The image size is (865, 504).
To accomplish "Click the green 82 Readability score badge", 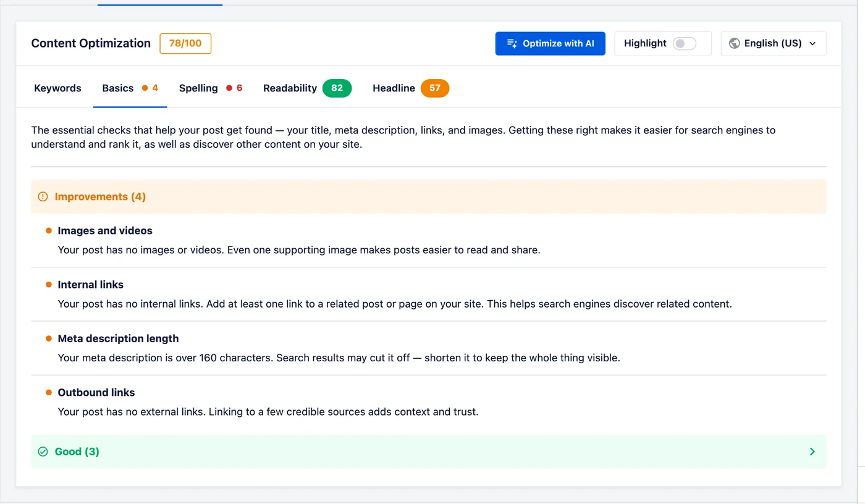I will coord(337,88).
